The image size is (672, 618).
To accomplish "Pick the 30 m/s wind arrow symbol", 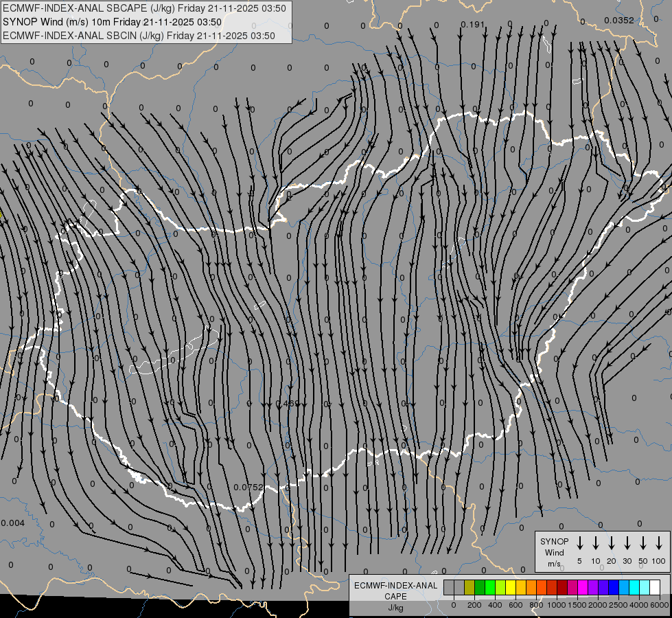I will coord(627,543).
